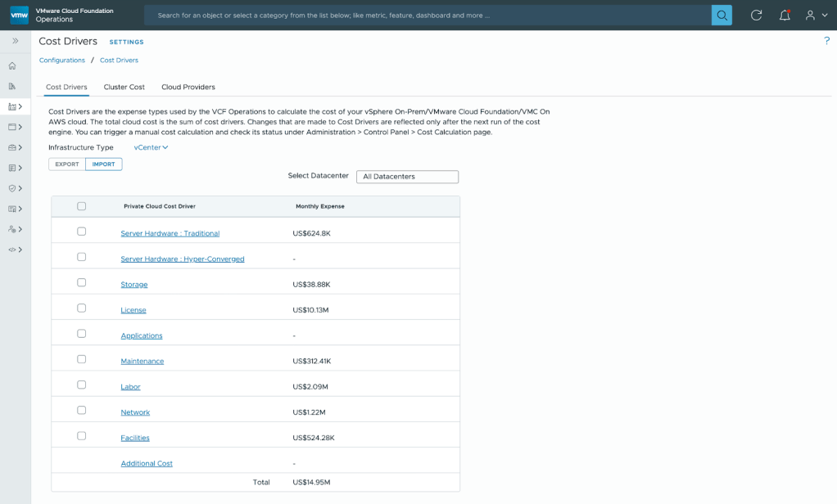
Task: Click the code brackets icon in the sidebar
Action: [12, 250]
